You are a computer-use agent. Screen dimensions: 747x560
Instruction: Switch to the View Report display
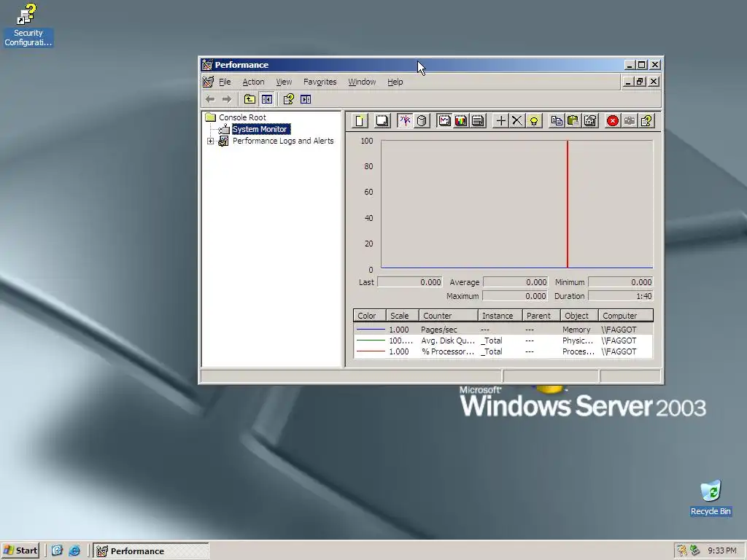477,121
